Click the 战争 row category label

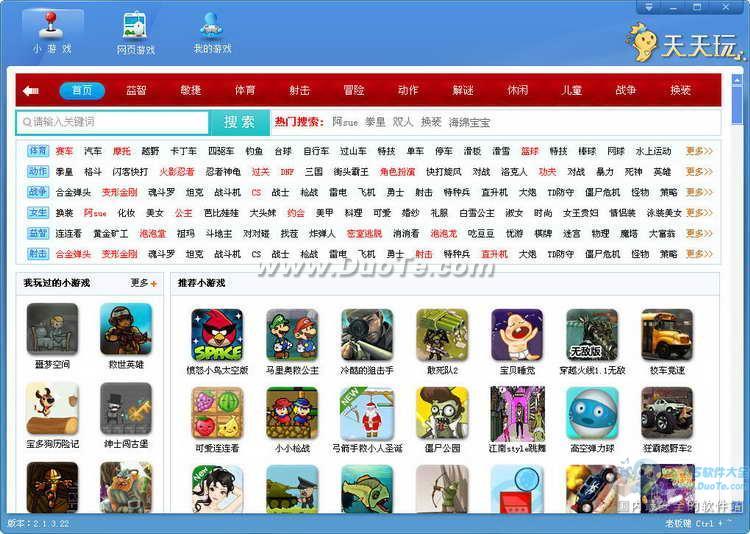point(38,192)
